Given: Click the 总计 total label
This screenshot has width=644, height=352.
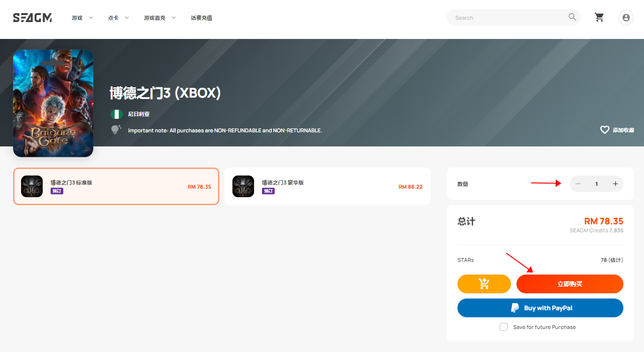Looking at the screenshot, I should point(466,221).
